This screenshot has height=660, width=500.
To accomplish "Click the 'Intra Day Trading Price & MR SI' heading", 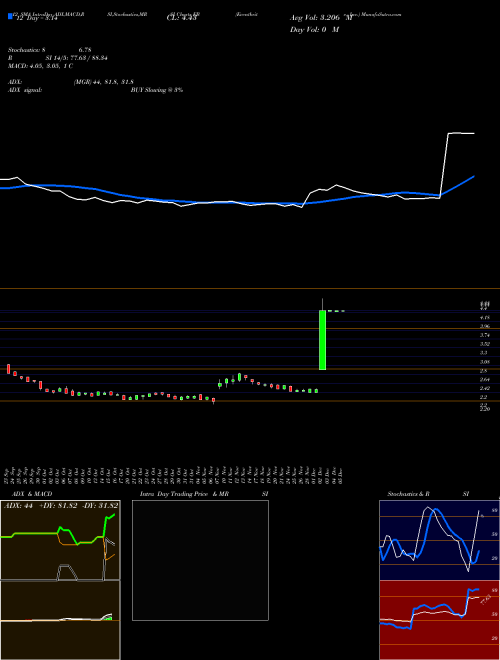I will tap(204, 494).
